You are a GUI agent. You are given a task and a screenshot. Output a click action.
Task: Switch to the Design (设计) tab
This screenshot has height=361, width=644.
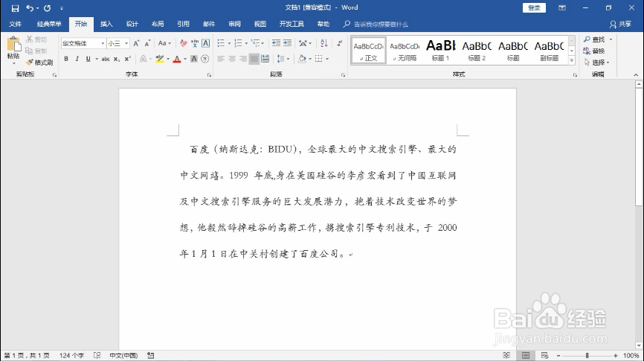(x=132, y=25)
